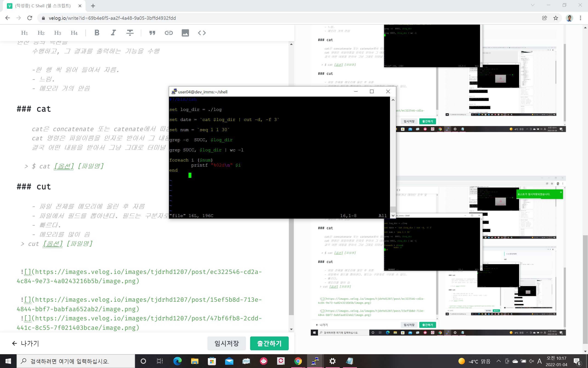Open Chrome three-dot menu
This screenshot has width=588, height=368.
pos(580,18)
